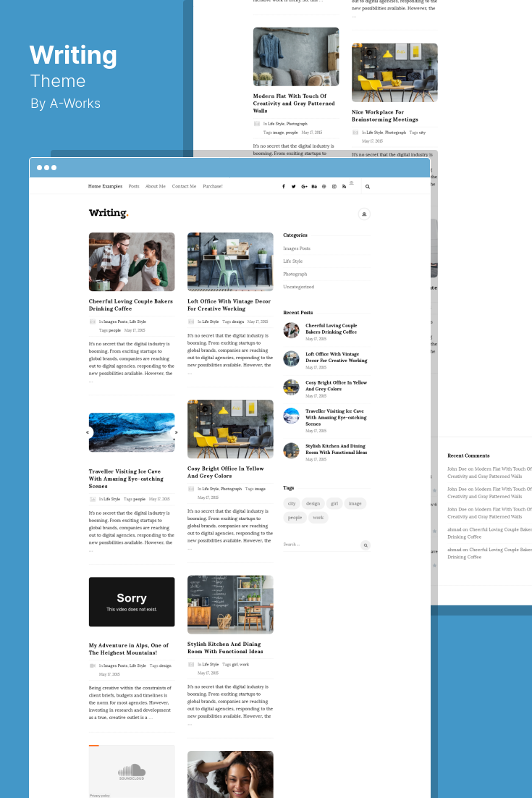Open Uncategorized category
532x798 pixels.
click(298, 287)
